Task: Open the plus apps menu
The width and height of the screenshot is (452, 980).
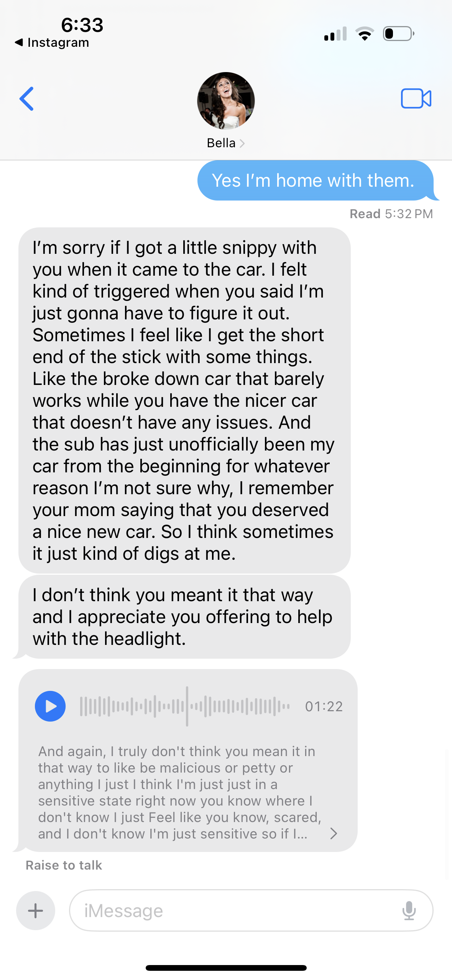Action: click(36, 911)
